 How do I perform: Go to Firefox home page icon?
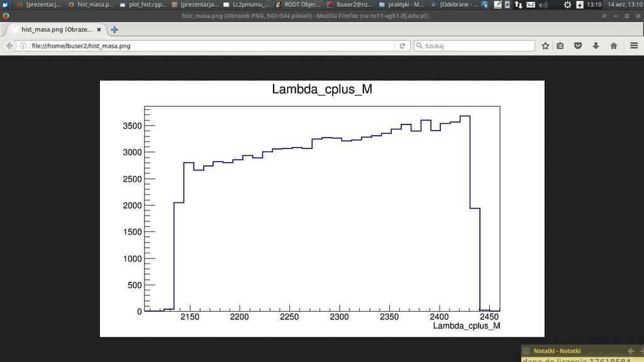point(614,46)
